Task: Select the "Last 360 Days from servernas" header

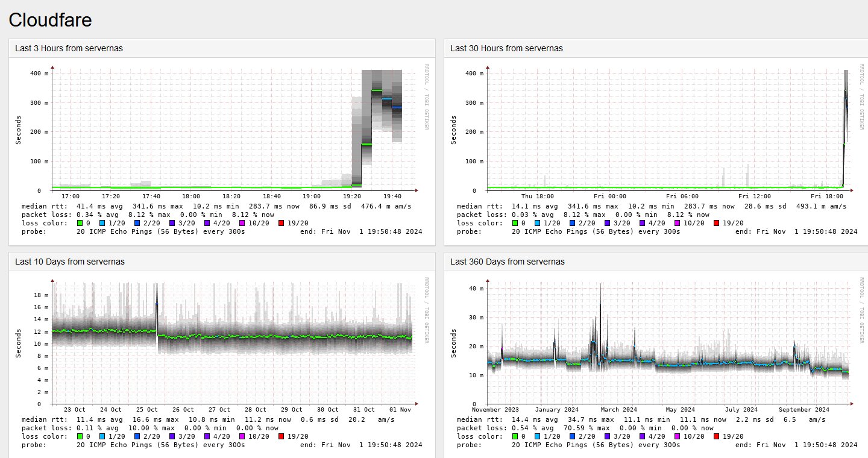Action: (508, 262)
